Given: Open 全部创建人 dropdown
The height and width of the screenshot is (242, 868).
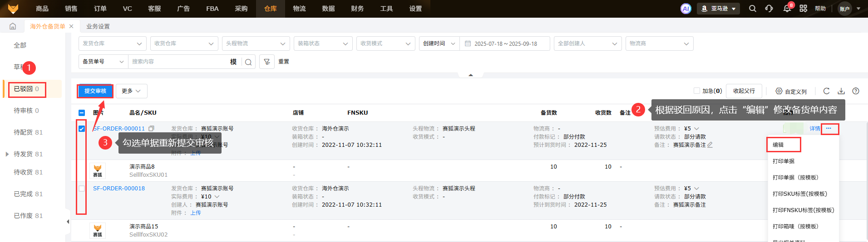Looking at the screenshot, I should click(x=588, y=44).
